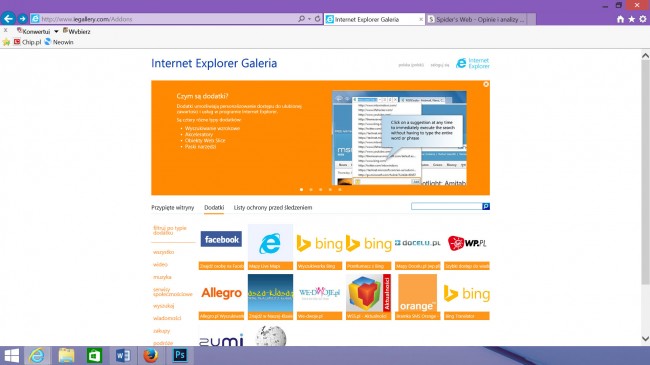Open the Facebook add-on tile

pos(221,247)
